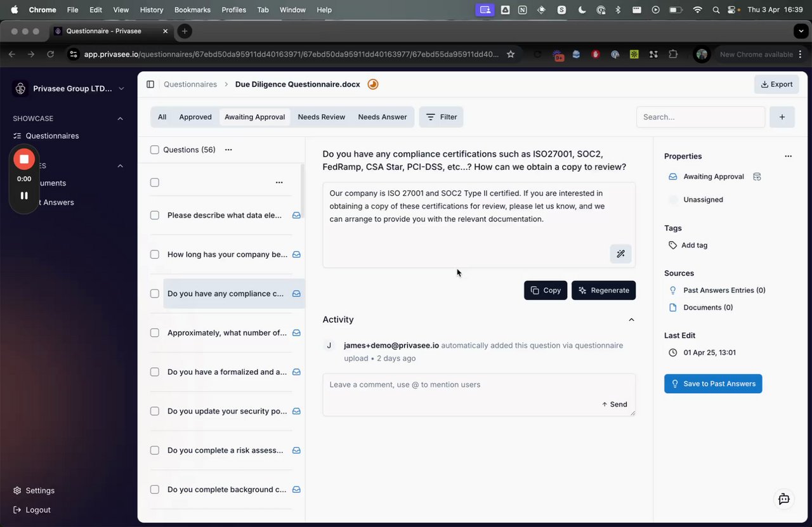Open options menu on the blank question row
The height and width of the screenshot is (527, 812).
pyautogui.click(x=279, y=183)
